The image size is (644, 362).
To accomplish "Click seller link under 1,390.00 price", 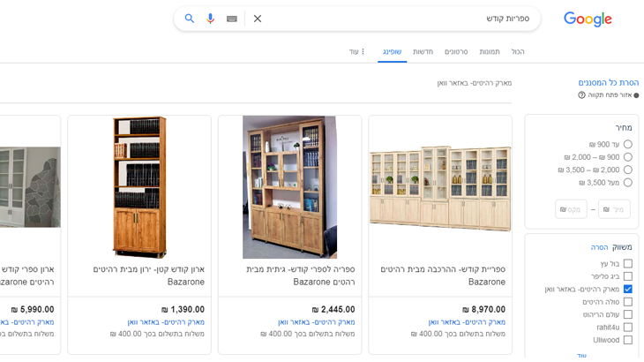I will [x=166, y=322].
